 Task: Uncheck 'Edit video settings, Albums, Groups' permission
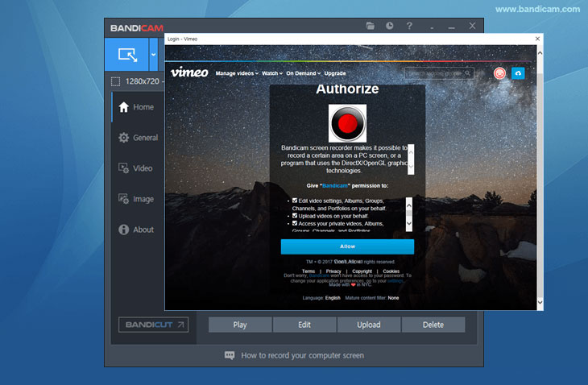(295, 201)
